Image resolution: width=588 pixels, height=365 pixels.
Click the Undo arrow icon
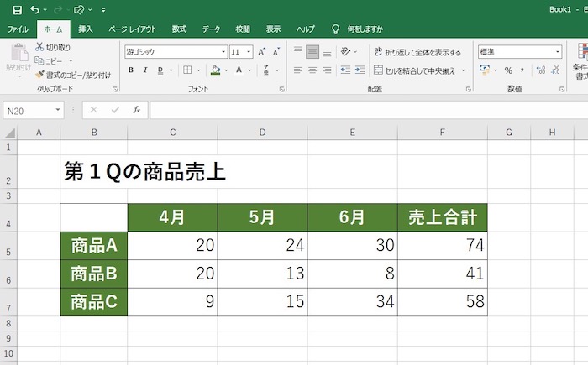click(35, 10)
